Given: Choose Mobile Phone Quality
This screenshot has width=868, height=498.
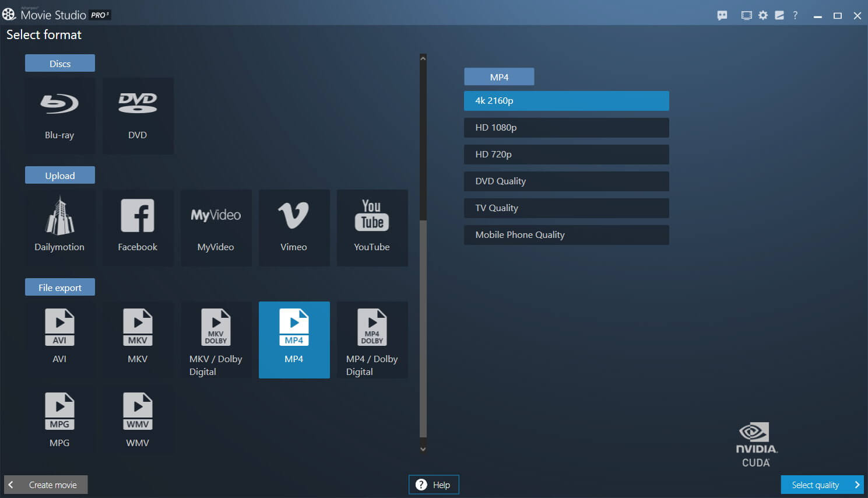Looking at the screenshot, I should click(566, 234).
